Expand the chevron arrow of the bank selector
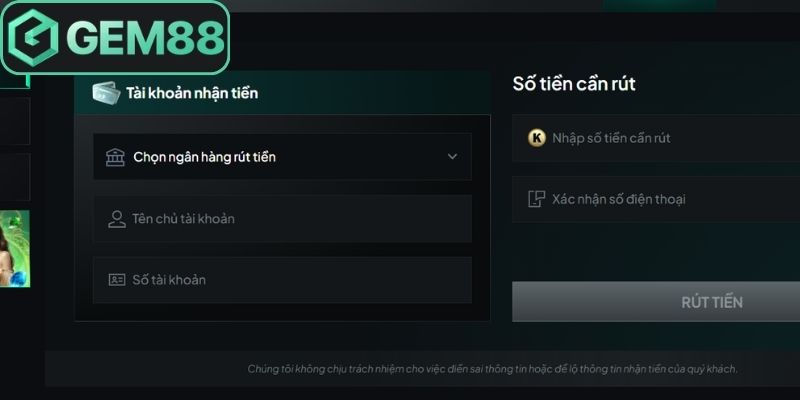The height and width of the screenshot is (400, 800). click(x=452, y=157)
